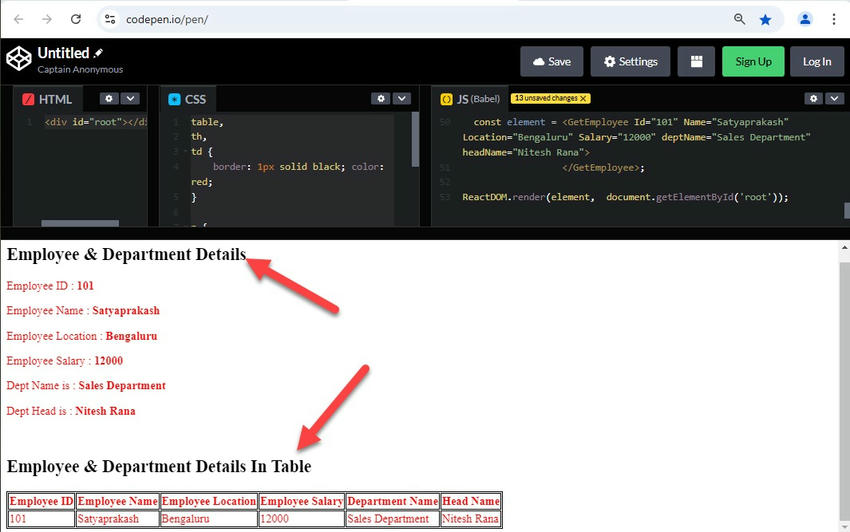Change editor layout view icon
The width and height of the screenshot is (850, 532).
697,61
